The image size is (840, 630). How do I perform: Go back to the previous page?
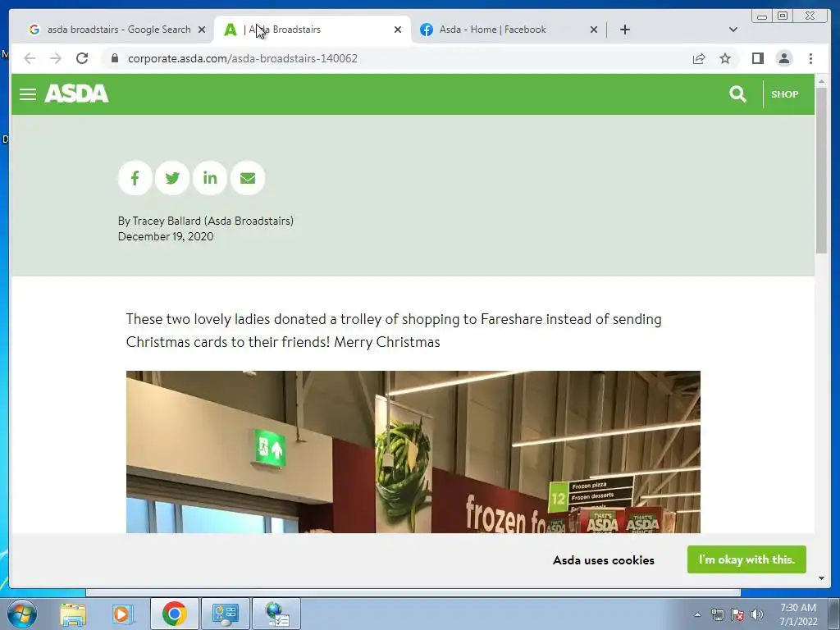point(30,58)
